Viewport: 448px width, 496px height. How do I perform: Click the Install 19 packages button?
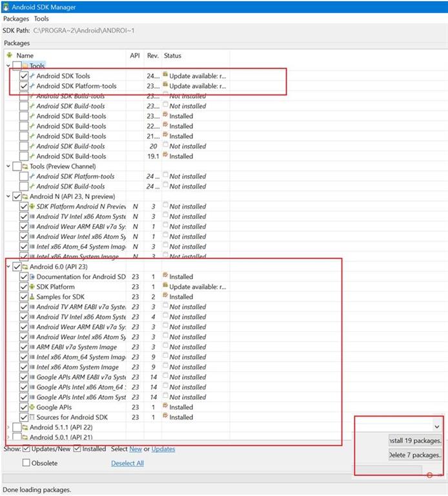[x=415, y=440]
